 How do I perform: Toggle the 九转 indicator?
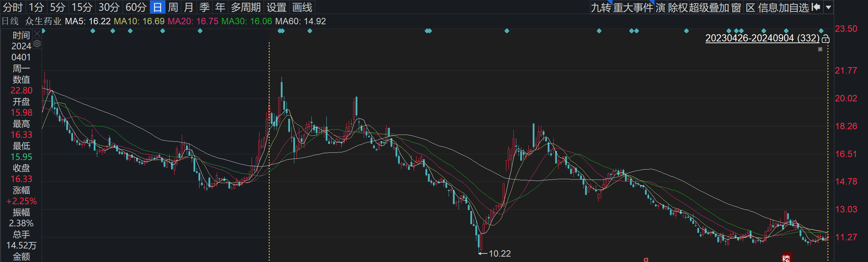[601, 7]
